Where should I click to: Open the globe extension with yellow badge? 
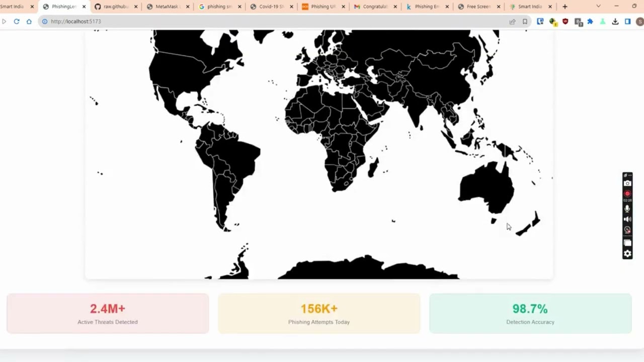click(553, 22)
